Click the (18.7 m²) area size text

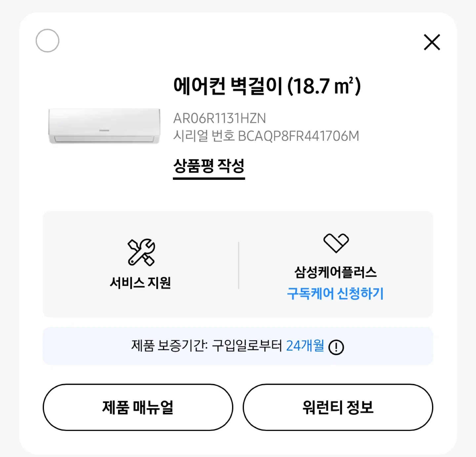(324, 86)
